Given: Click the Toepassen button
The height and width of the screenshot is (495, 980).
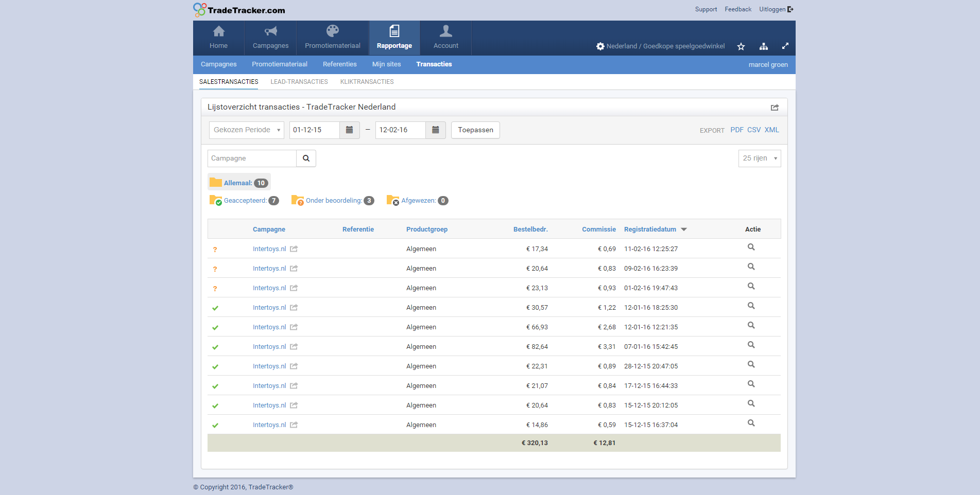Looking at the screenshot, I should 475,130.
